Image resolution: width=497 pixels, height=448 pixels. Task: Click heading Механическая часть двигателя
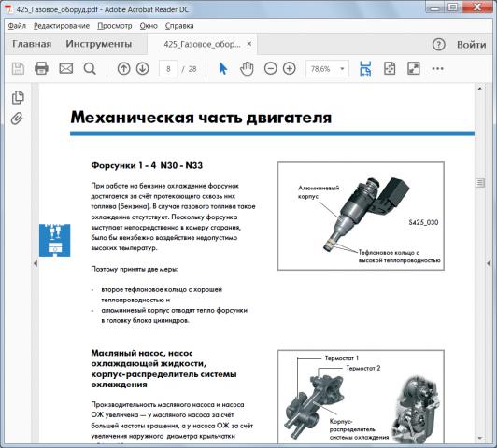tap(201, 118)
